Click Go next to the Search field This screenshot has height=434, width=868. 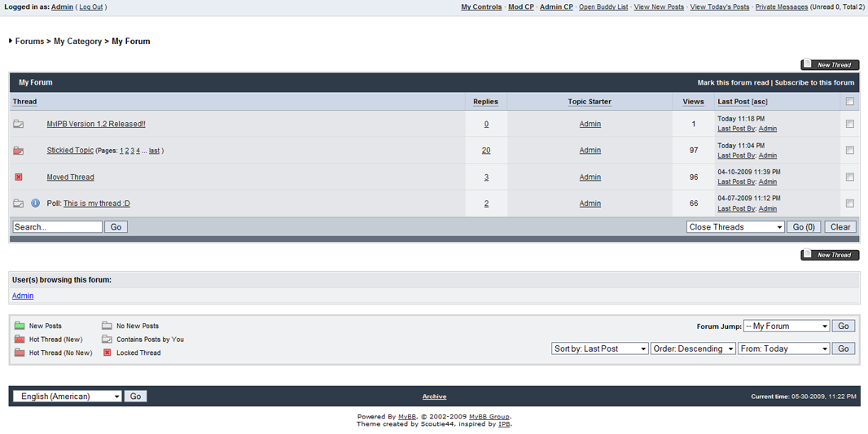coord(116,227)
